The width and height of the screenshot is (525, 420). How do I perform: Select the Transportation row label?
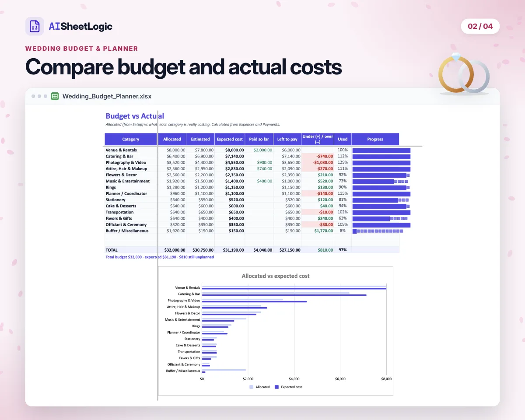click(119, 212)
